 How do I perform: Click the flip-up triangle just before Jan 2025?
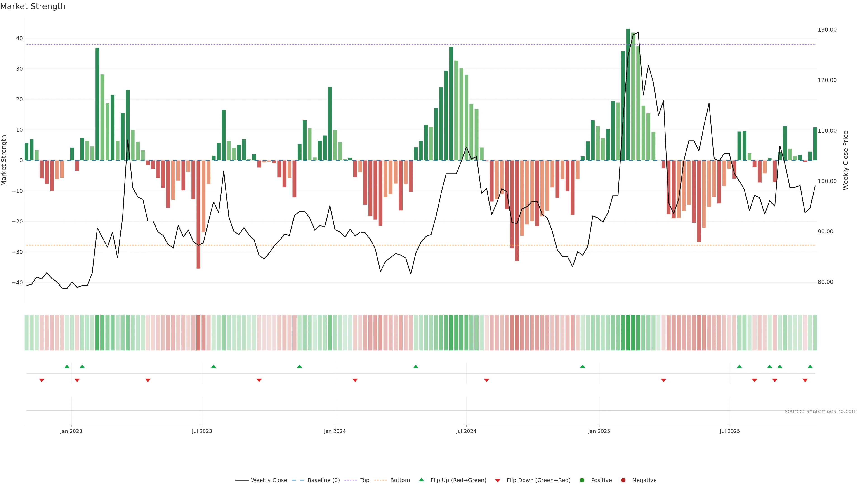click(583, 366)
